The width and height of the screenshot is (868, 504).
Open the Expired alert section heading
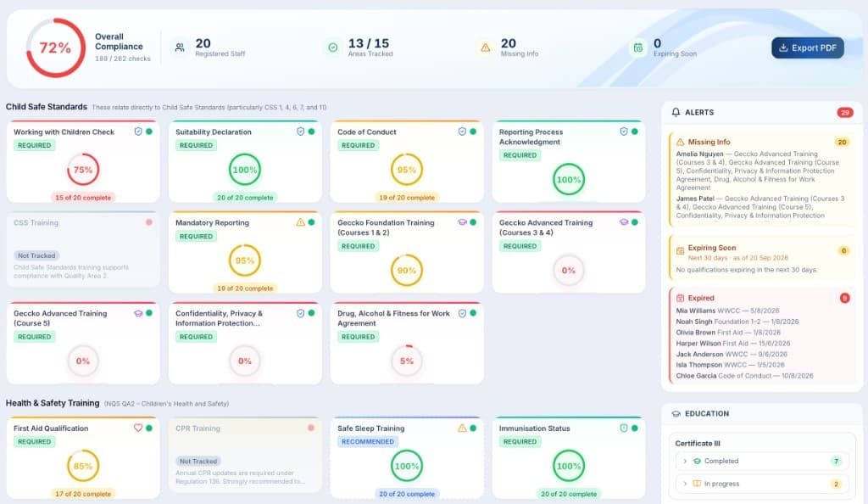(x=701, y=298)
